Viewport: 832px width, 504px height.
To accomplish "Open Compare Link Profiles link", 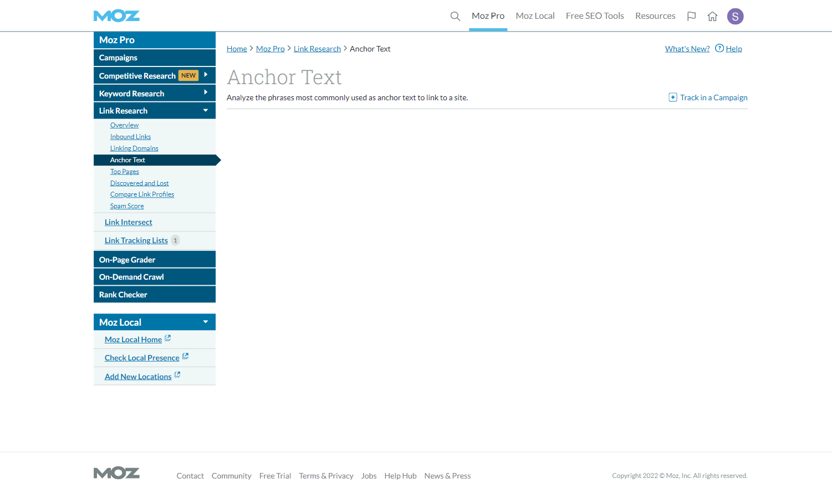I will pyautogui.click(x=142, y=194).
